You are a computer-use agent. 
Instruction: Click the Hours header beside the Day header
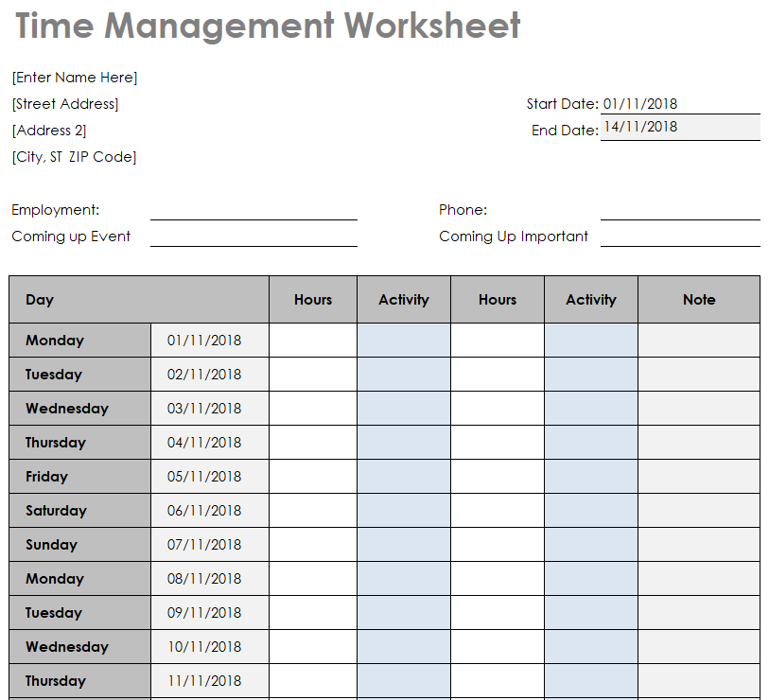[313, 299]
